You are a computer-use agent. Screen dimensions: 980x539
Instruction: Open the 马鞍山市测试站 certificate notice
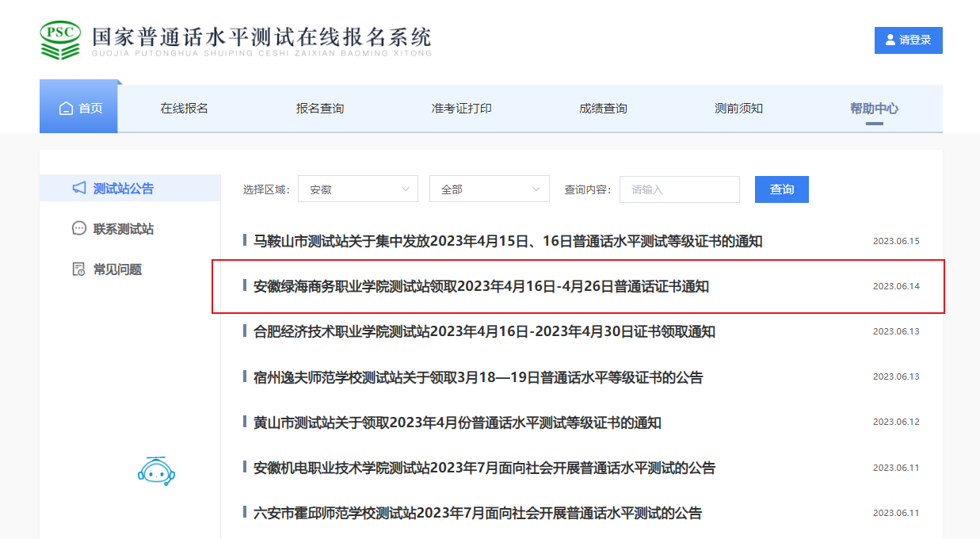coord(508,241)
